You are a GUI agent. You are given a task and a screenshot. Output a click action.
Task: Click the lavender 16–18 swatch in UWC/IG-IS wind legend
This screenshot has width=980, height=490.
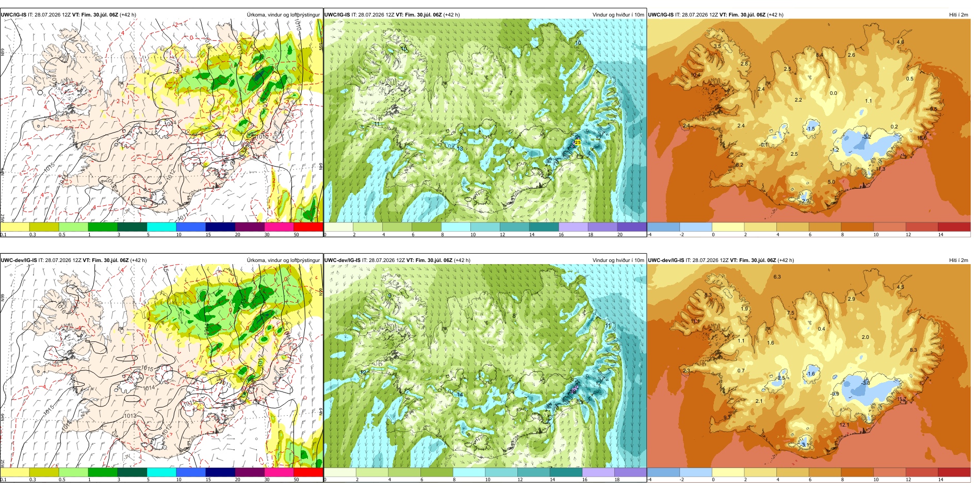(x=573, y=227)
